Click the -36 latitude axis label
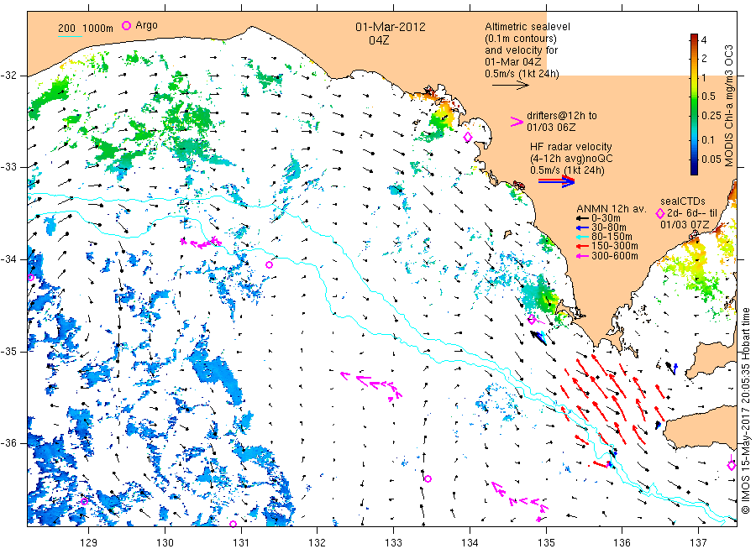Screen dimensions: 756x554 click(x=8, y=443)
